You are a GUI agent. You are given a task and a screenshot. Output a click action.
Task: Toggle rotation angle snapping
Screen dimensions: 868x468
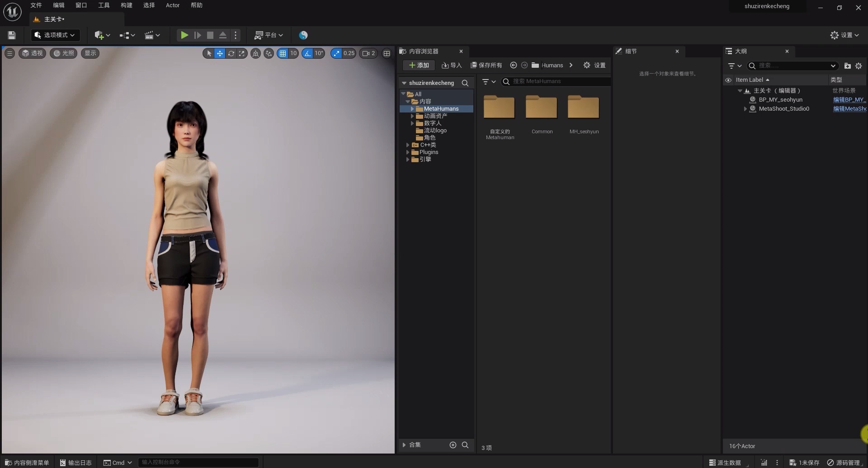[308, 53]
